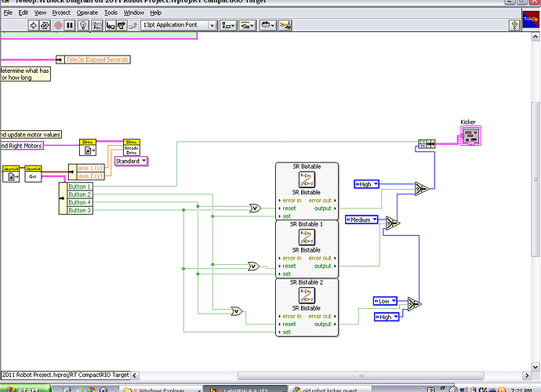
Task: Open the View menu
Action: tap(40, 13)
